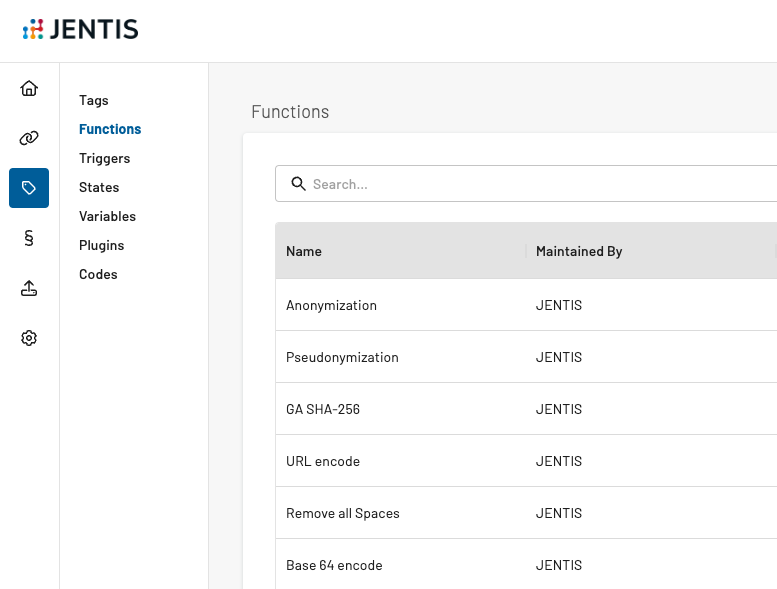Open the upload publish sidebar icon
This screenshot has height=589, width=777.
click(x=29, y=288)
